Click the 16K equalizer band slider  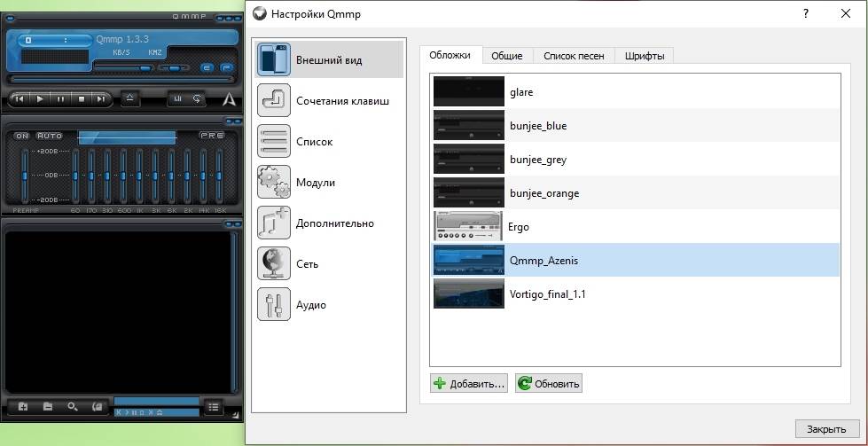219,176
